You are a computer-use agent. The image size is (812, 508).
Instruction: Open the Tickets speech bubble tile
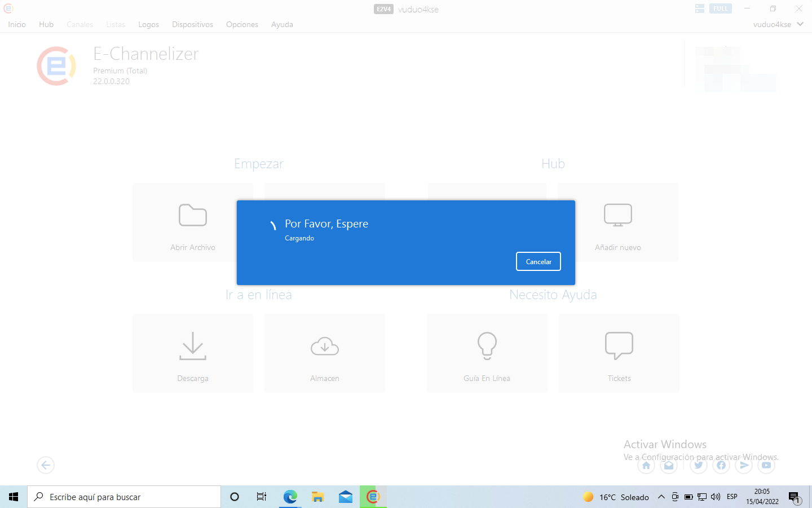pos(619,353)
